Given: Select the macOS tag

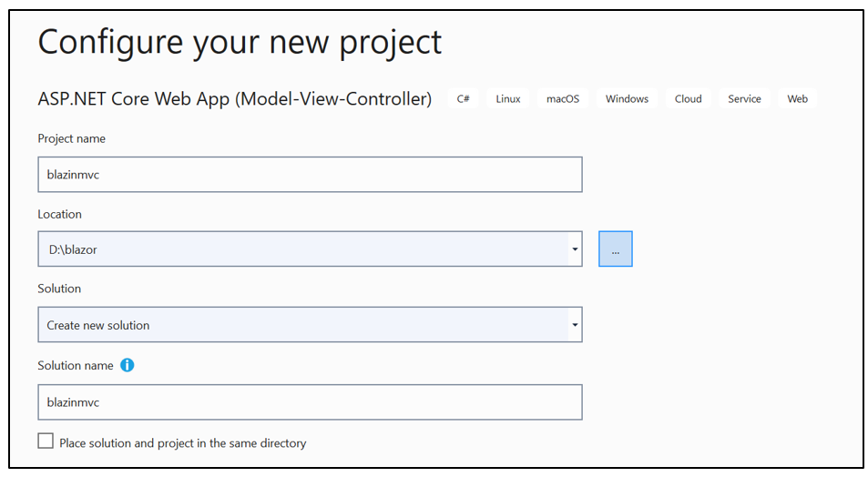Looking at the screenshot, I should (562, 98).
